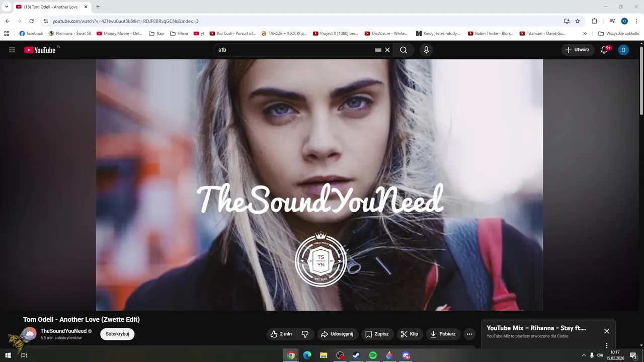Image resolution: width=644 pixels, height=362 pixels.
Task: Create a clip with the Klip button
Action: coord(410,334)
